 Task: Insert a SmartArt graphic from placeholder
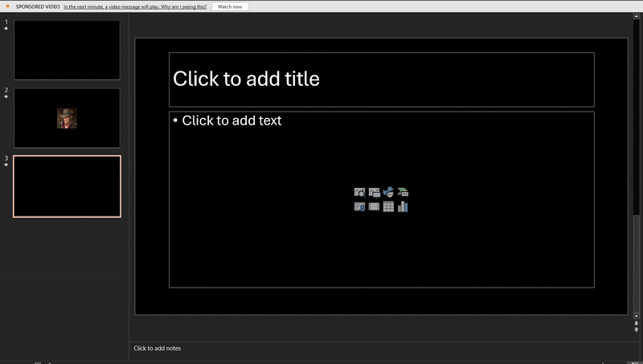(x=403, y=192)
